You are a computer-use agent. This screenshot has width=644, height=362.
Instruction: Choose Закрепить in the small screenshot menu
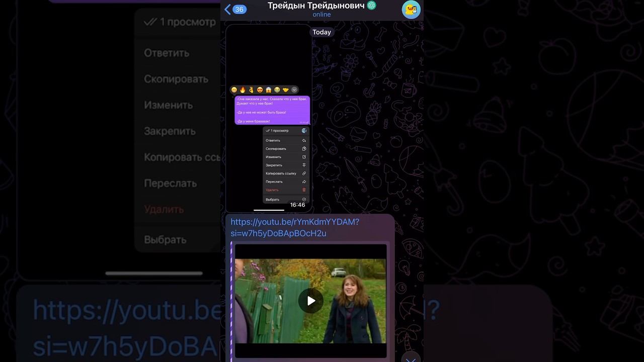click(x=286, y=165)
